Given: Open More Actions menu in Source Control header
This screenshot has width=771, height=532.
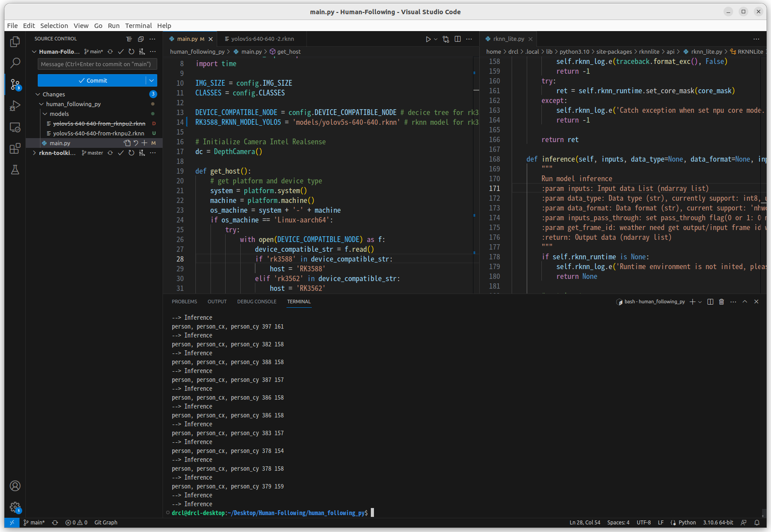Looking at the screenshot, I should pos(152,39).
